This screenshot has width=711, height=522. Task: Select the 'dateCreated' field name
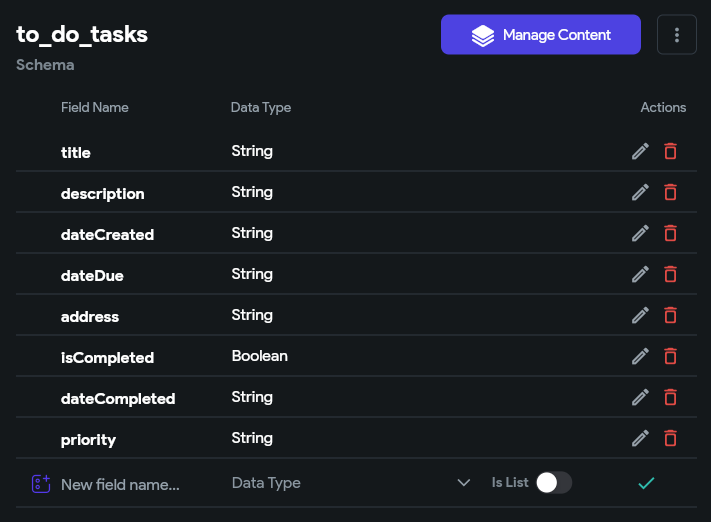point(107,235)
